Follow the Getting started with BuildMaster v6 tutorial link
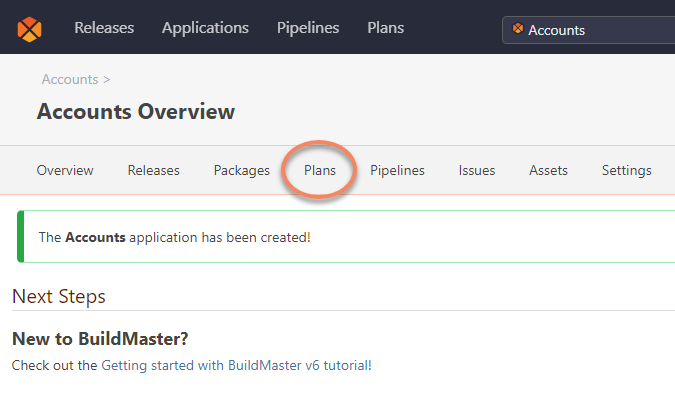675x408 pixels. click(235, 365)
